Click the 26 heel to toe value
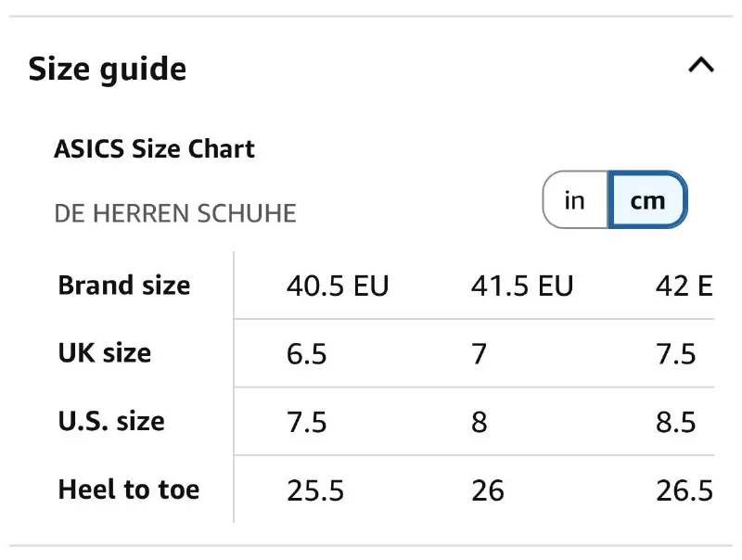742x560 pixels. (x=488, y=490)
